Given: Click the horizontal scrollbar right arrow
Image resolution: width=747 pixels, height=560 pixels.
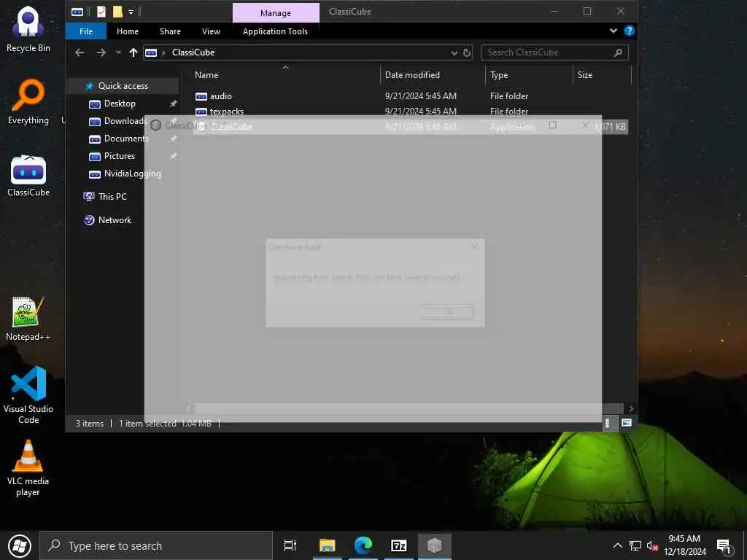Looking at the screenshot, I should tap(631, 408).
